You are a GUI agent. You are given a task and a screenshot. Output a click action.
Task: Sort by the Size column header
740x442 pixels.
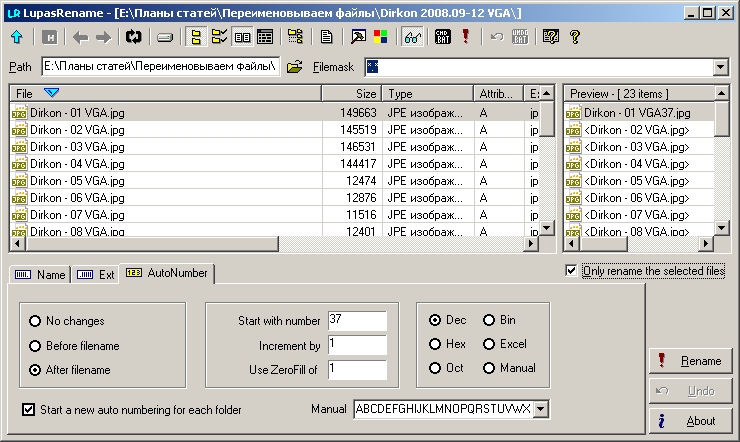click(352, 94)
